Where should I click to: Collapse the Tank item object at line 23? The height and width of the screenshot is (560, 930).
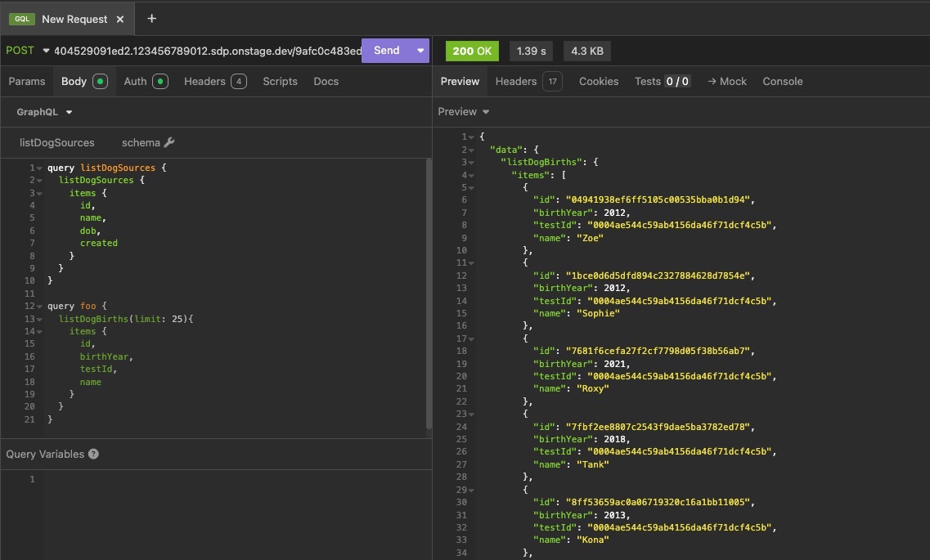(x=471, y=414)
